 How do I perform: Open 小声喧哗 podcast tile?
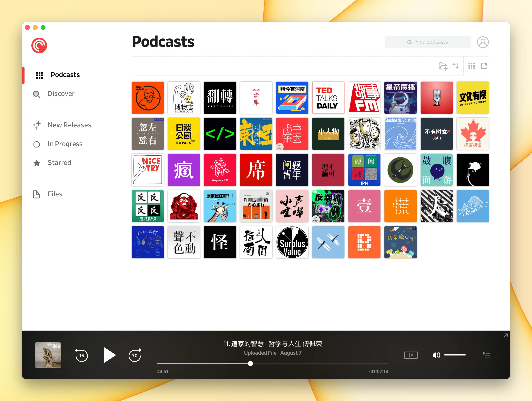pyautogui.click(x=292, y=206)
